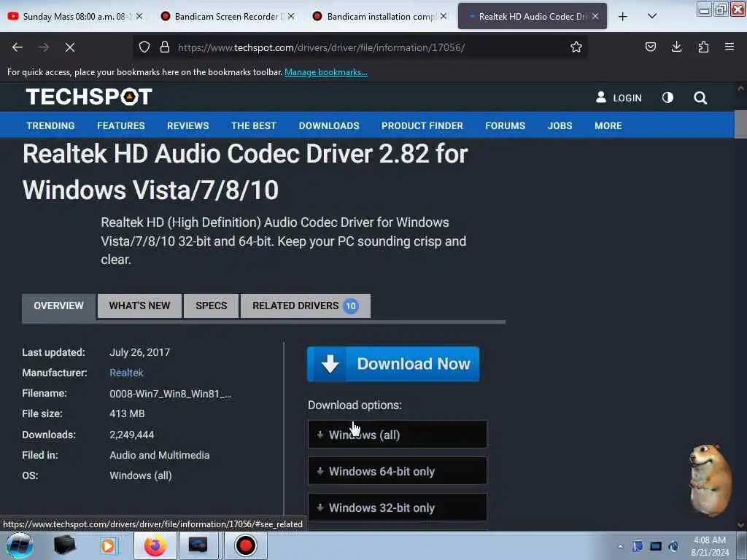Open the FORUMS nav item
747x560 pixels.
pos(505,125)
